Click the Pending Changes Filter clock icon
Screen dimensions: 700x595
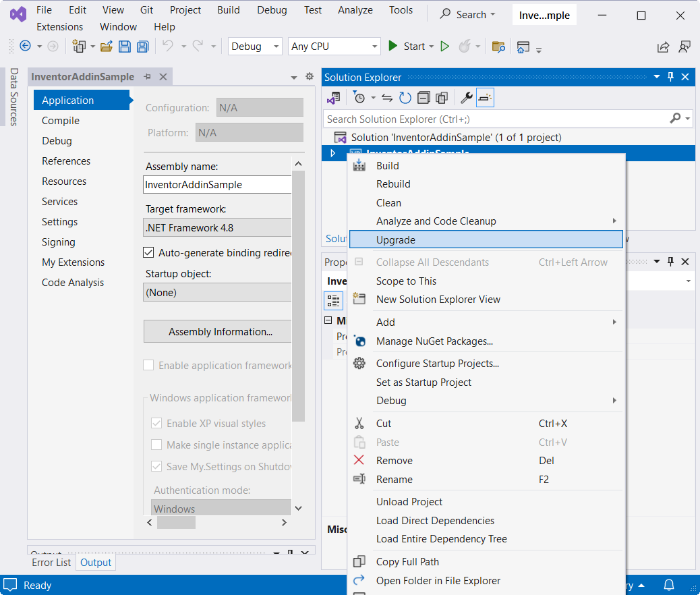[x=359, y=97]
